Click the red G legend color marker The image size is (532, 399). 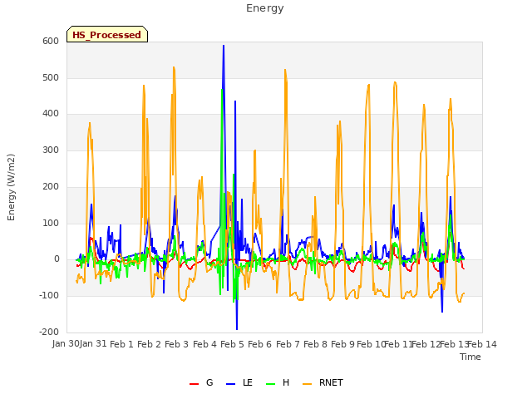pyautogui.click(x=194, y=384)
